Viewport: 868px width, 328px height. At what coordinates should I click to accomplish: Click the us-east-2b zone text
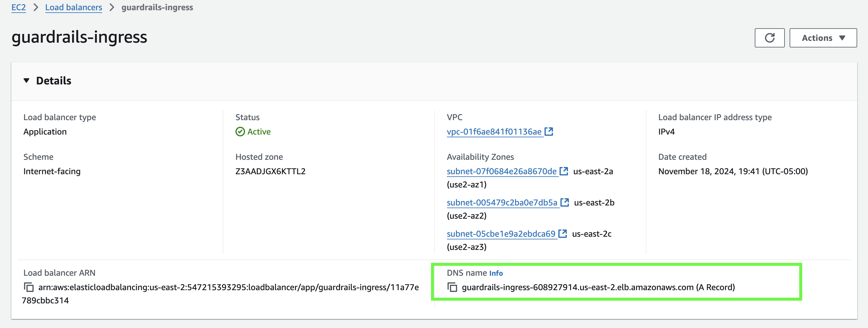(594, 203)
